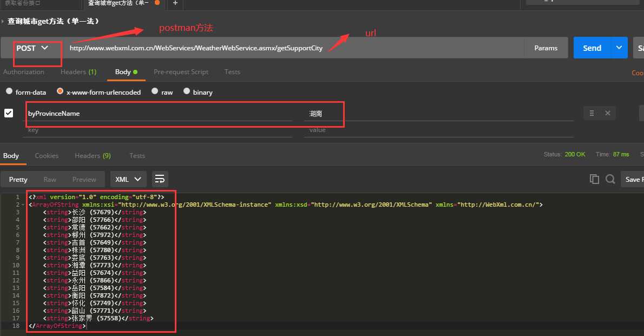Search response with magnifier icon

(610, 179)
